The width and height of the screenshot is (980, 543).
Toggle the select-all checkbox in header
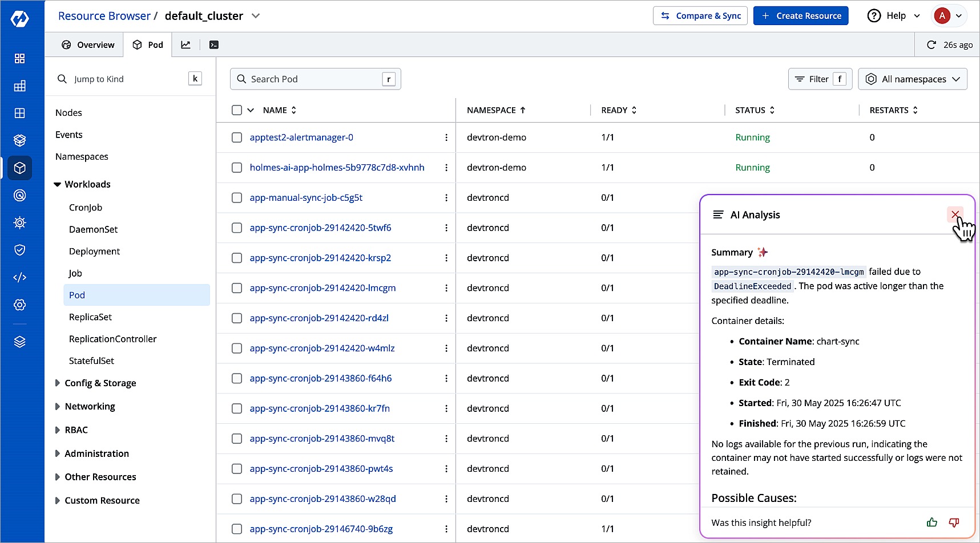(237, 110)
